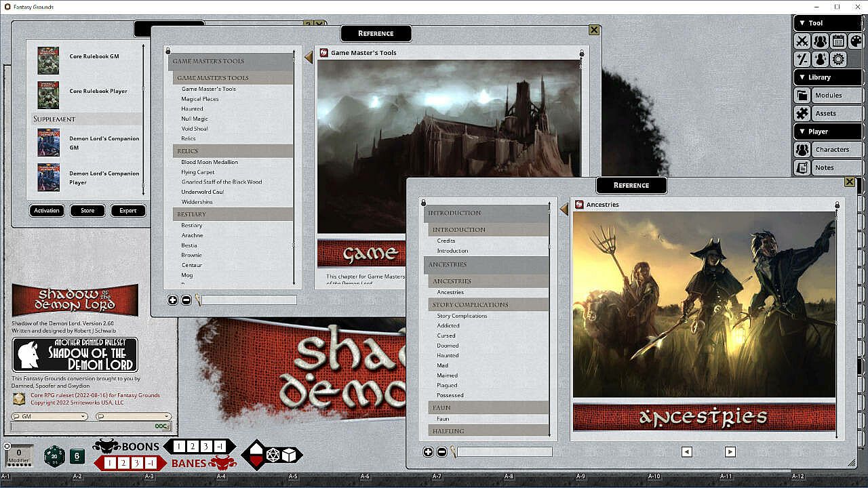The image size is (868, 488).
Task: Open the Characters button
Action: [x=837, y=150]
